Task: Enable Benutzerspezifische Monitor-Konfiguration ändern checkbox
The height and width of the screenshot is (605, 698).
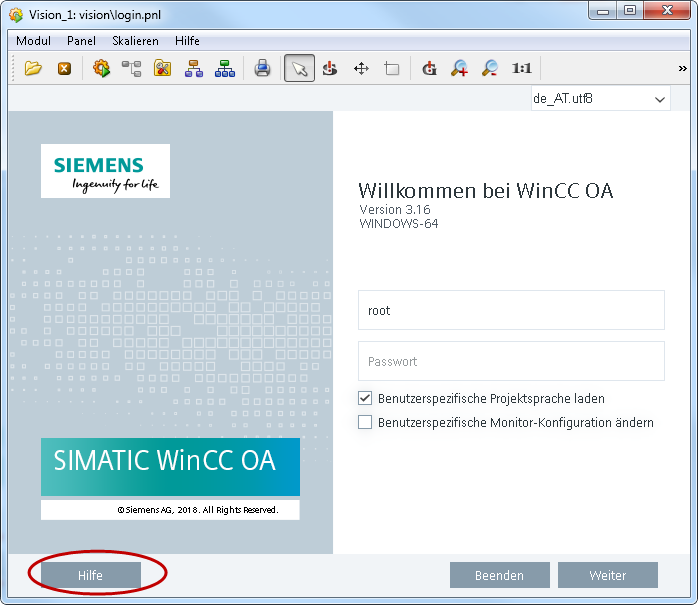Action: tap(365, 423)
